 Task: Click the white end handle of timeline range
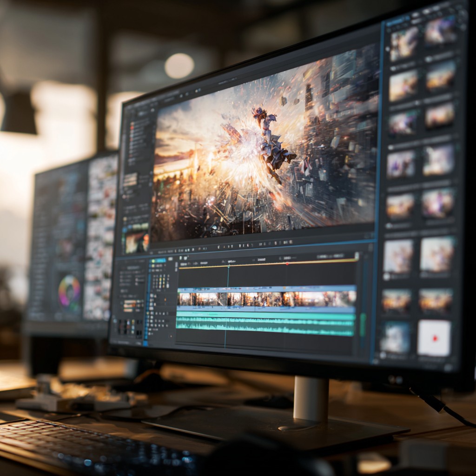pos(357,256)
